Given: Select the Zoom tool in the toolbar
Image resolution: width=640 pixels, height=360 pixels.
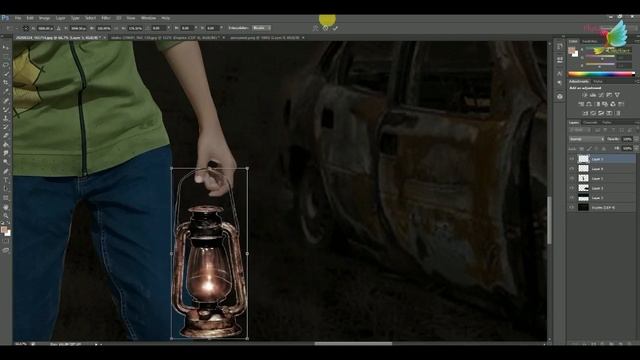Looking at the screenshot, I should (6, 215).
